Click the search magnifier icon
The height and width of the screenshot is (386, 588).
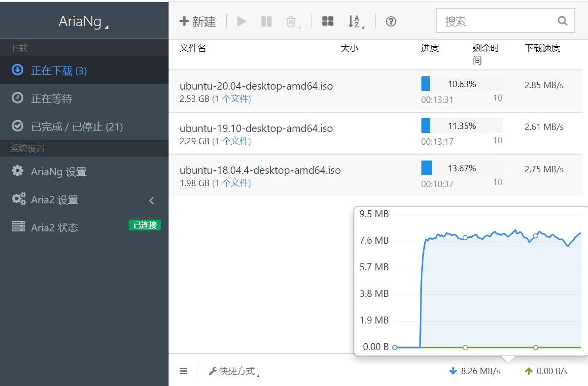click(562, 21)
